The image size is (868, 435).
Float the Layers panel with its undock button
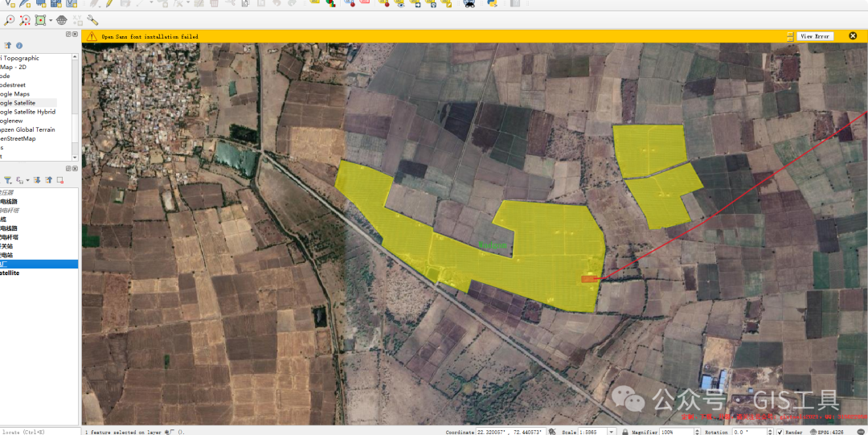tap(68, 169)
